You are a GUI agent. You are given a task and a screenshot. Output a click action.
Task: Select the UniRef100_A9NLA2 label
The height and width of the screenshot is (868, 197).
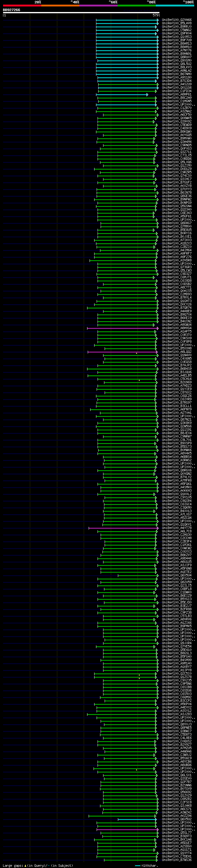pos(176,71)
